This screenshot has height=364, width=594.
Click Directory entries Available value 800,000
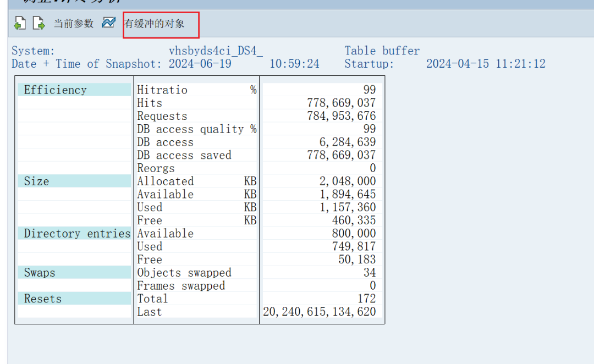coord(354,233)
